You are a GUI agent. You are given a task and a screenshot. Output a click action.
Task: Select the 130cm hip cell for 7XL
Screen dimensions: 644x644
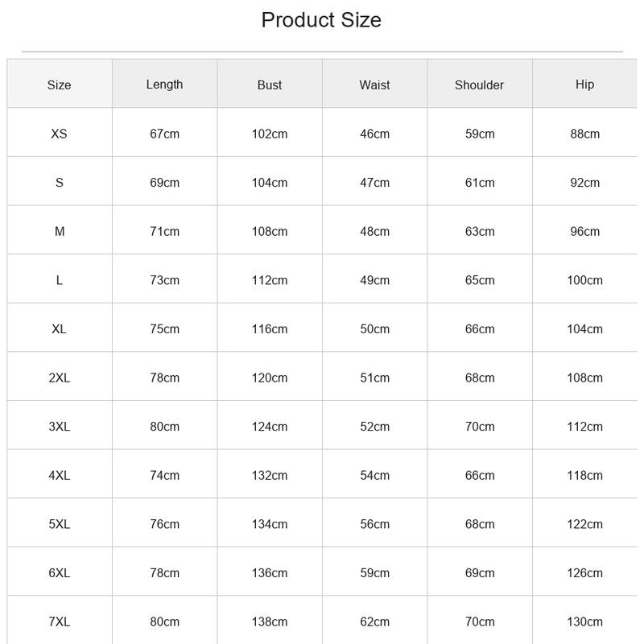tap(585, 621)
